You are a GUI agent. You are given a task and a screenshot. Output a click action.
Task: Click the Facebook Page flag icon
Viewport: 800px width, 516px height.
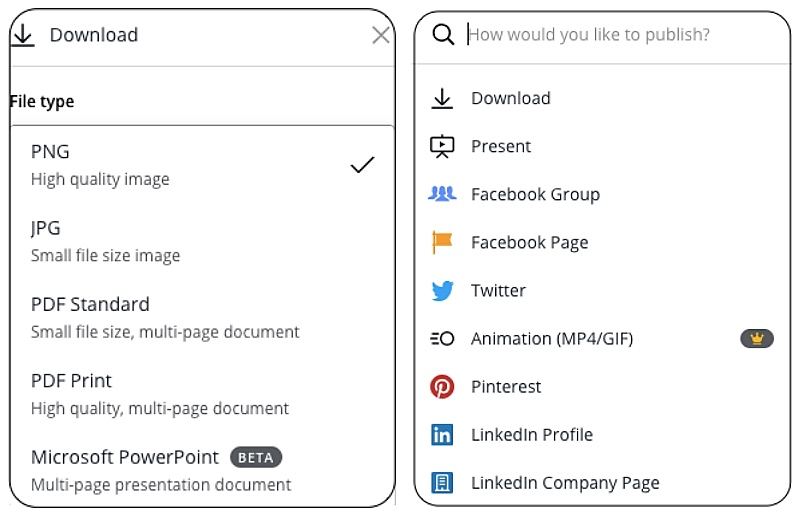[442, 242]
